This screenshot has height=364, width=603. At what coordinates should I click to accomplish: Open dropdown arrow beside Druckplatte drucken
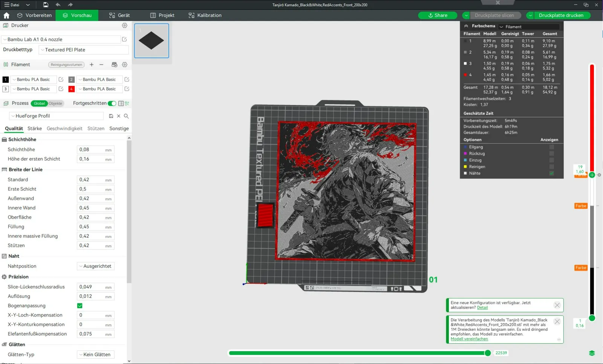coord(530,15)
